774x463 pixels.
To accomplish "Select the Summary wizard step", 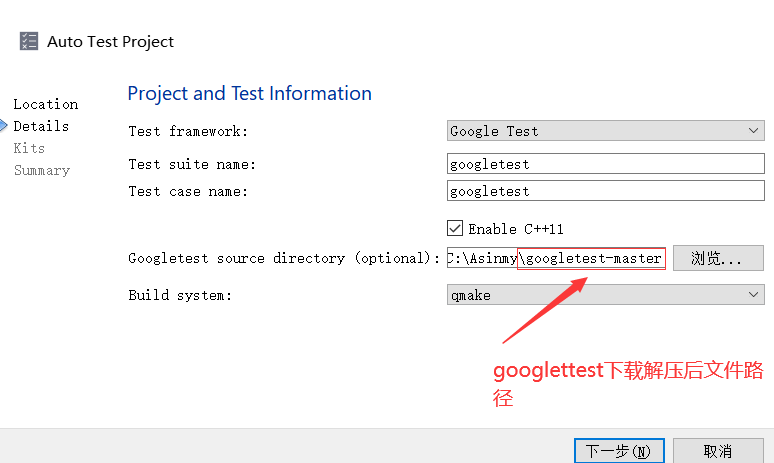I will point(42,170).
